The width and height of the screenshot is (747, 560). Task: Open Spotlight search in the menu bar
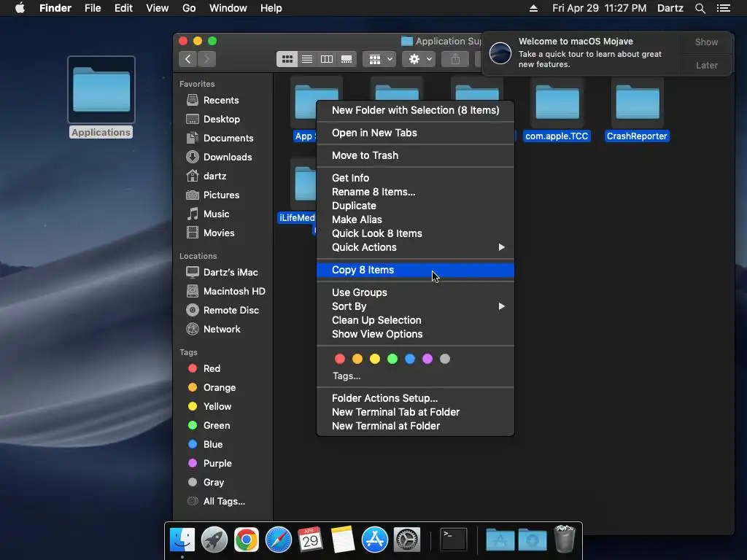point(700,8)
